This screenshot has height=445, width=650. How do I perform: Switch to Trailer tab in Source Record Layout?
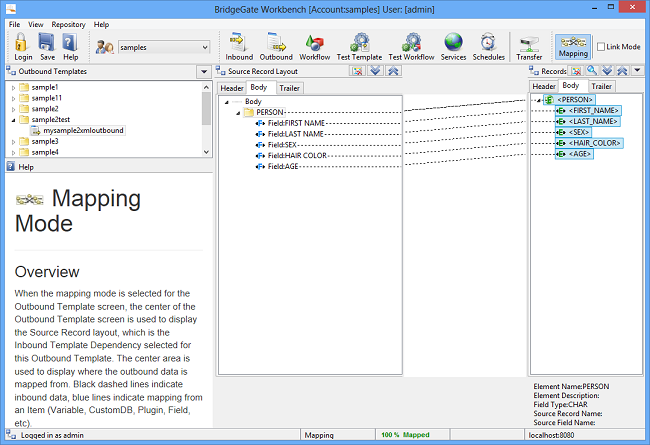click(289, 88)
